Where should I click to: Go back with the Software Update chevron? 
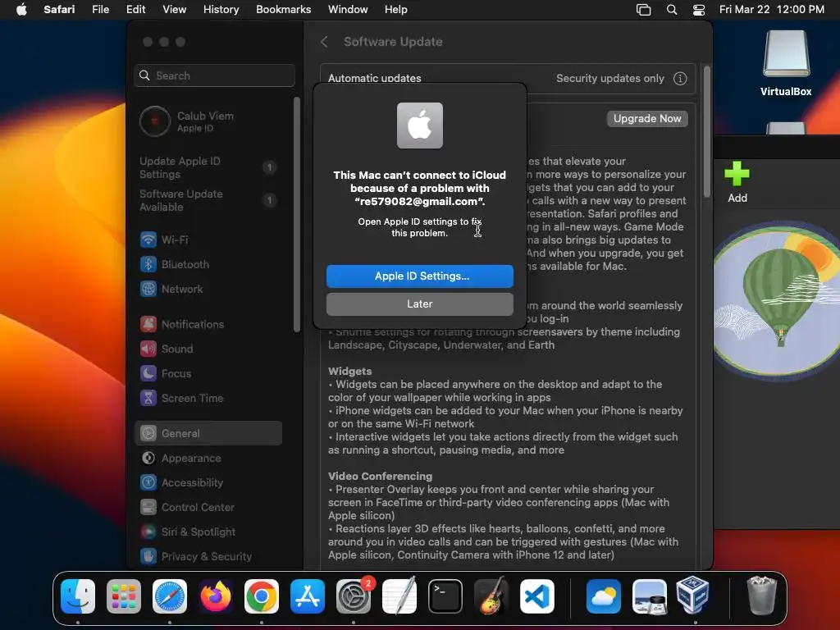coord(324,42)
